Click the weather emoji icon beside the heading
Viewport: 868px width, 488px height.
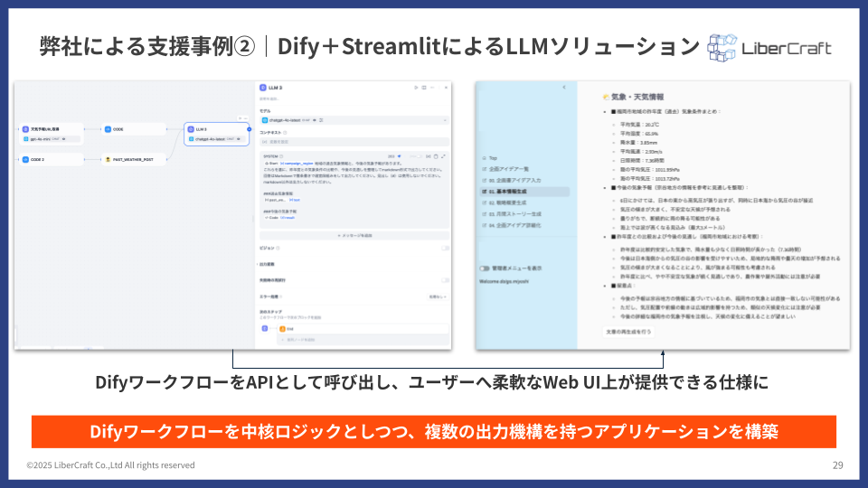point(606,97)
